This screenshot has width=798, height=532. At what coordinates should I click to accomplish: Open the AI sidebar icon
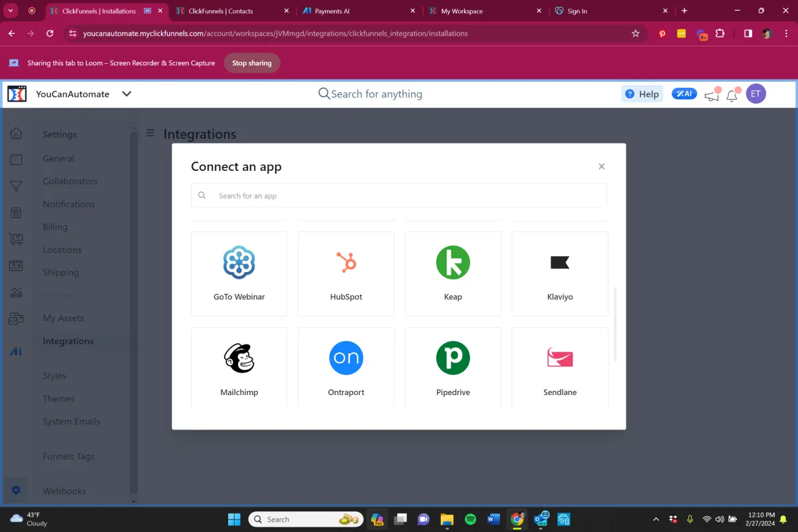pos(16,351)
